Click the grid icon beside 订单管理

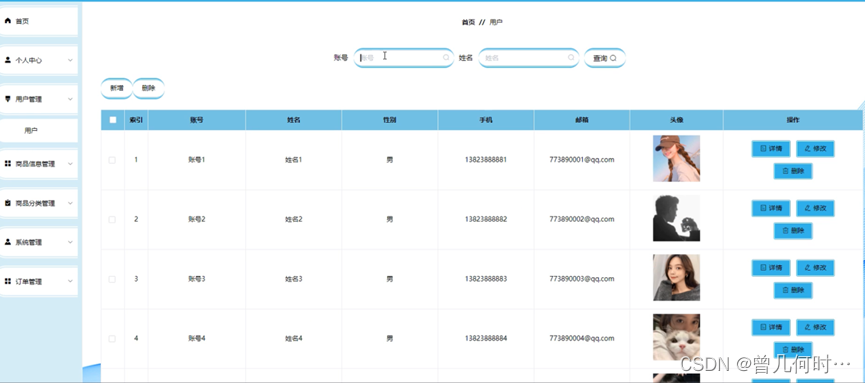8,281
